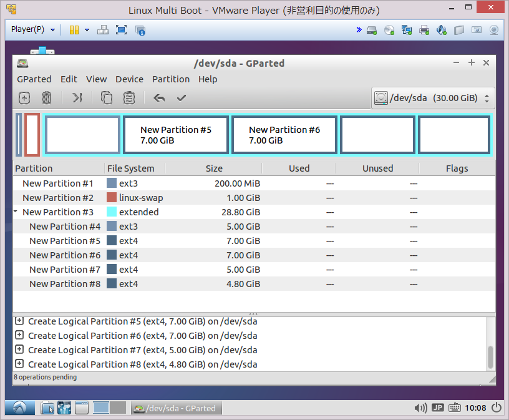This screenshot has height=420, width=509.
Task: Expand Create Logical Partition #8 operation
Action: point(19,363)
